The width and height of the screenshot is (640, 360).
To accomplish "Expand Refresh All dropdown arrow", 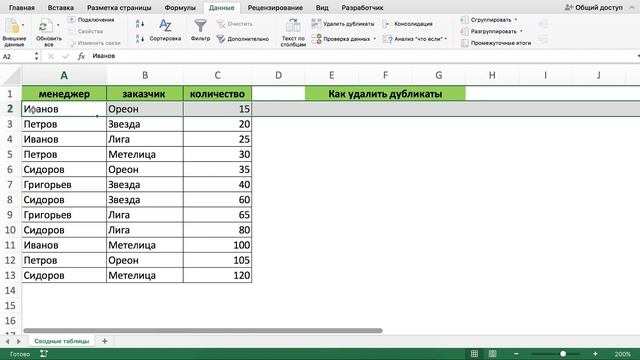I will tap(58, 25).
